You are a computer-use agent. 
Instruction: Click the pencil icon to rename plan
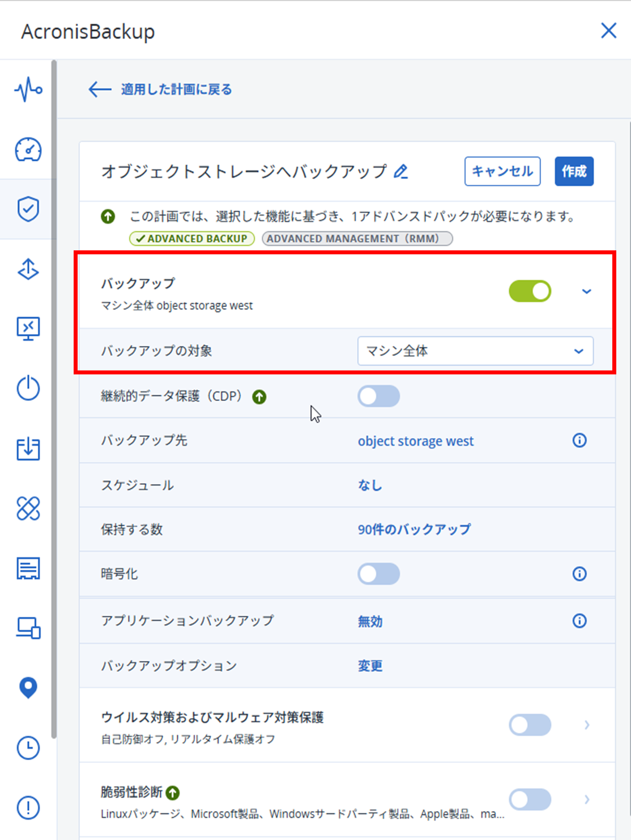click(x=401, y=172)
